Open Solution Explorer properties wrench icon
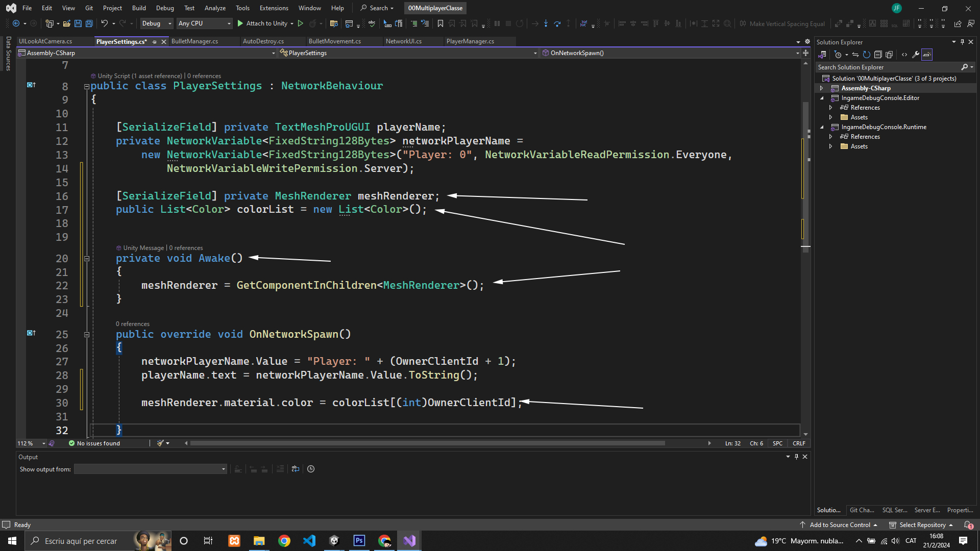 tap(916, 55)
